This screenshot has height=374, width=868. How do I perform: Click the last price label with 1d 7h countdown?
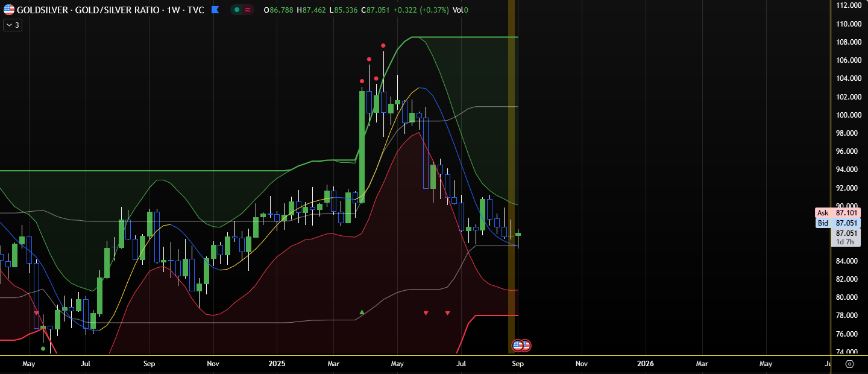pos(846,238)
